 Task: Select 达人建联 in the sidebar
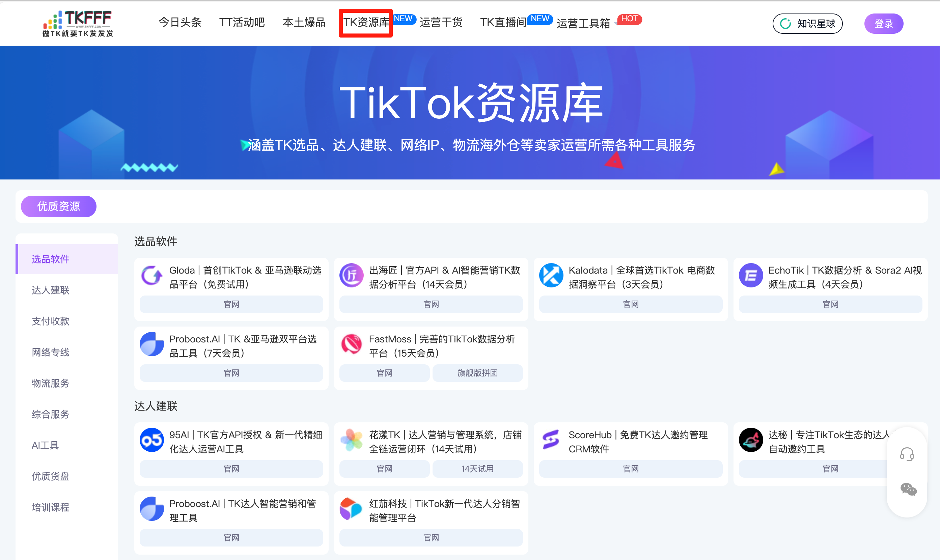pyautogui.click(x=51, y=290)
